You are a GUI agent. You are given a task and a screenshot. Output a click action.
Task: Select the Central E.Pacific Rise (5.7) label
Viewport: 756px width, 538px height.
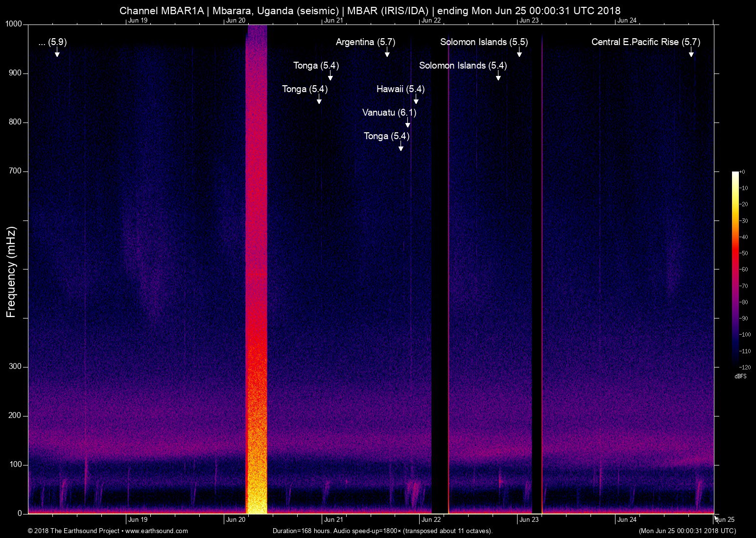point(646,42)
